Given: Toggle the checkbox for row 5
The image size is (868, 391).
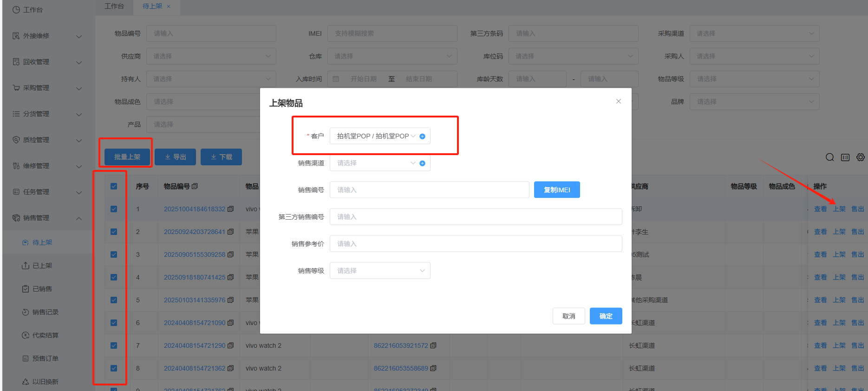Looking at the screenshot, I should (114, 300).
